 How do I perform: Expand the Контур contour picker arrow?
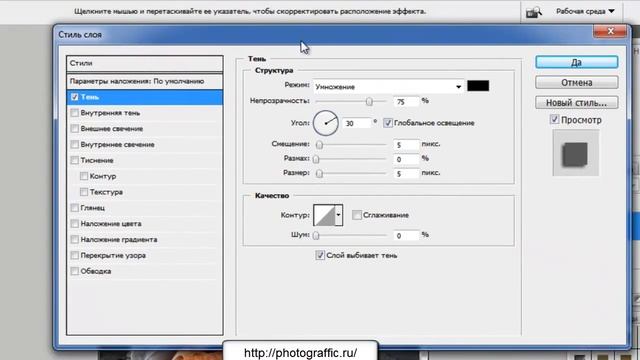[x=338, y=215]
